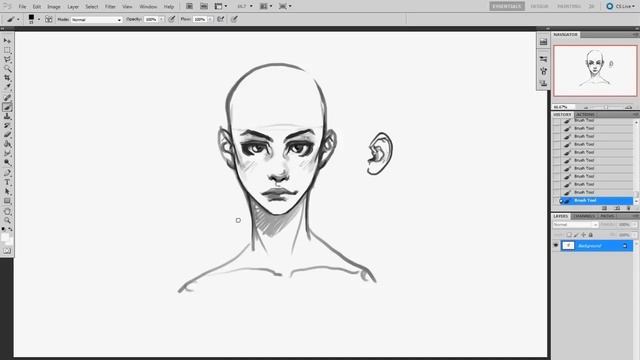The width and height of the screenshot is (640, 360).
Task: Open the Screen Mode dropdown
Action: point(285,6)
